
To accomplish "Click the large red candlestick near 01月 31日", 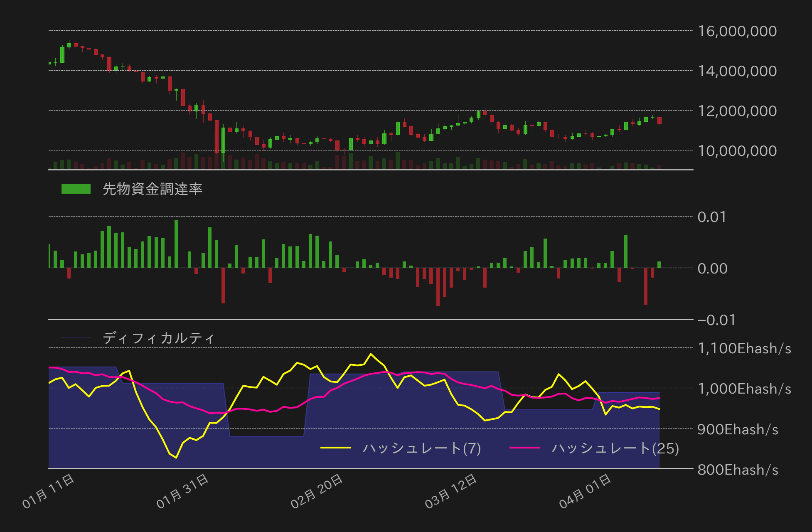I will click(217, 137).
